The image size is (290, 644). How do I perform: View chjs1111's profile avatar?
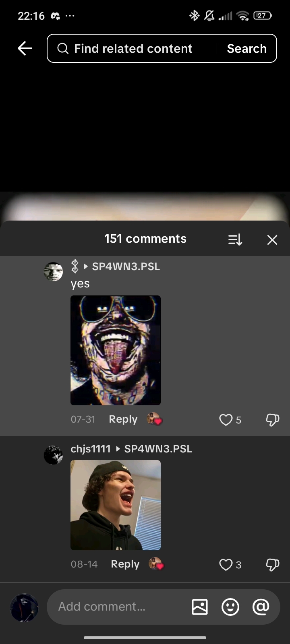tap(53, 455)
